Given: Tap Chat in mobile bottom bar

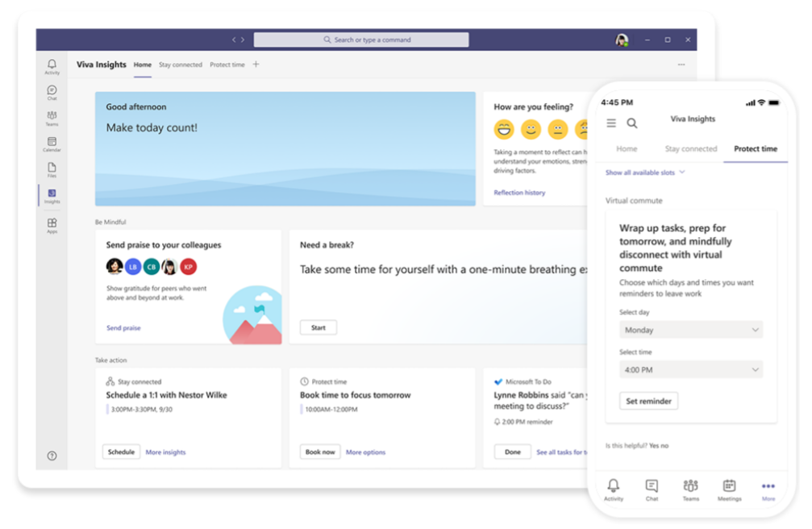Looking at the screenshot, I should [x=652, y=489].
